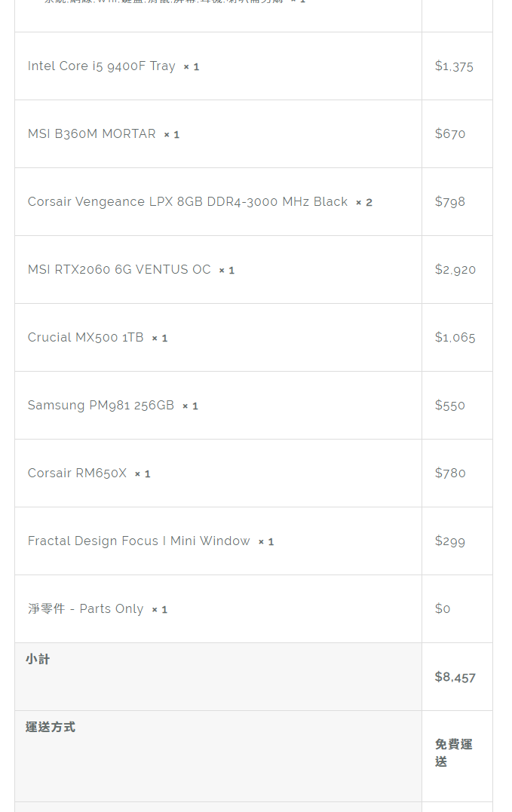This screenshot has height=812, width=512.
Task: Open Corsair Vengeance LPX 8GB DDR4-3000 item
Action: point(187,202)
